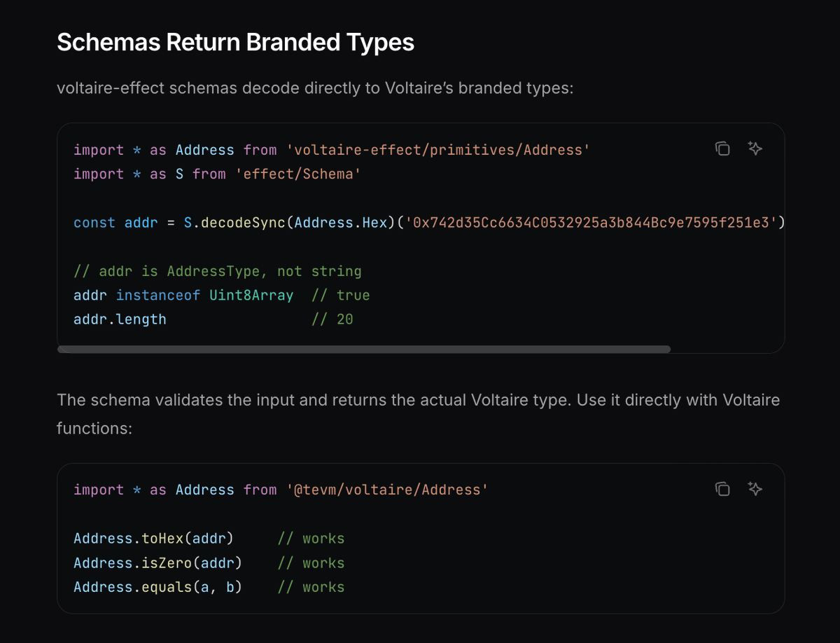
Task: Click the 'addr instanceof Uint8Array' line
Action: (x=222, y=295)
